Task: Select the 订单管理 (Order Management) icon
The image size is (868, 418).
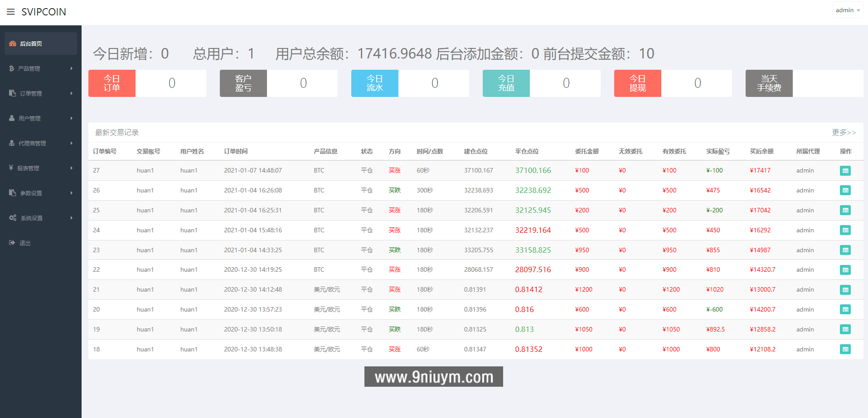Action: (x=11, y=93)
